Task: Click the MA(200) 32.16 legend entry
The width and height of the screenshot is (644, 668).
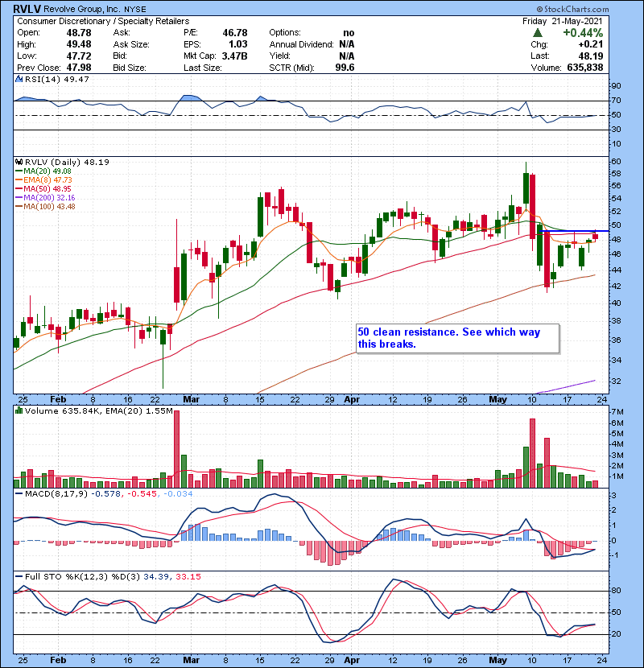Action: click(x=45, y=198)
